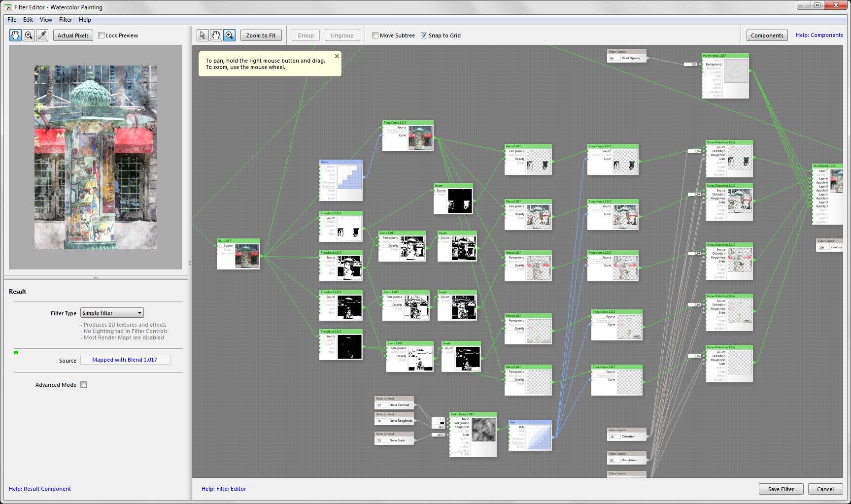Click the Zoom to Fit button
This screenshot has height=504, width=851.
261,35
